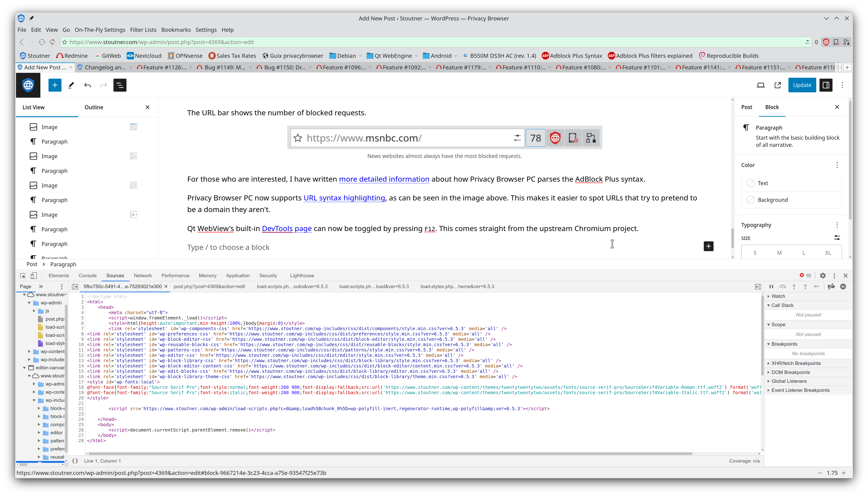
Task: Pause script execution in debugger
Action: coord(771,287)
